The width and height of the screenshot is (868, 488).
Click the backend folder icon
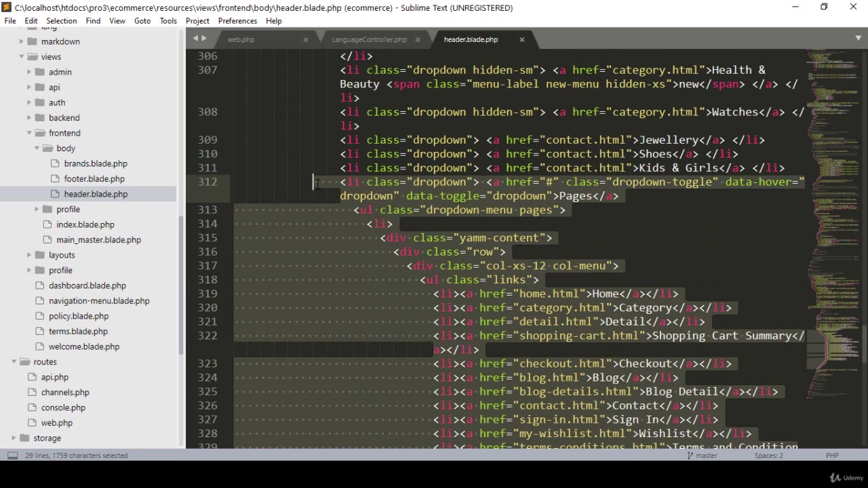(39, 118)
